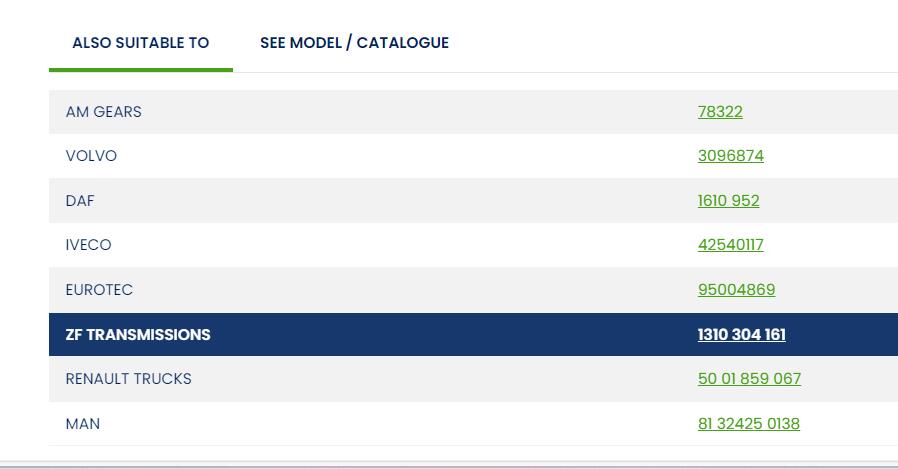Open MAN reference 81 32425 0138
Viewport: 898px width, 469px height.
click(748, 424)
